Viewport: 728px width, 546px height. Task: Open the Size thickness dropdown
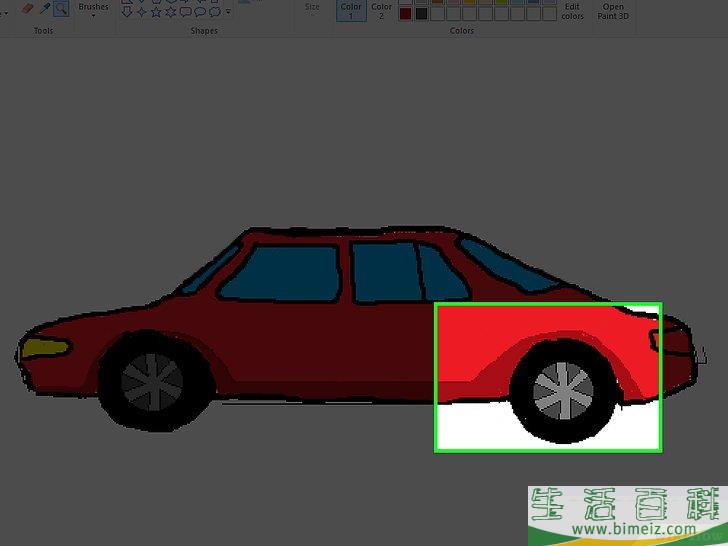click(x=312, y=10)
